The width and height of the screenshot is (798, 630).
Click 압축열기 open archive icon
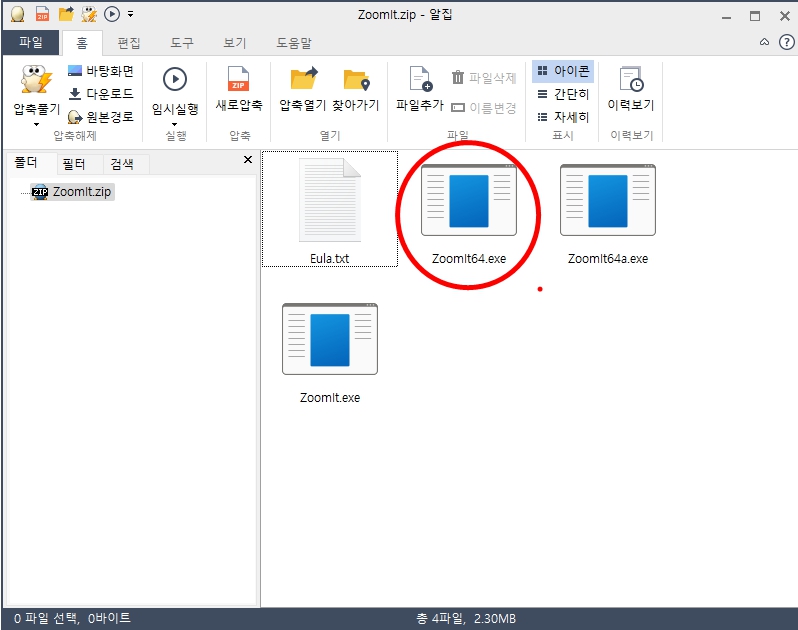(304, 79)
